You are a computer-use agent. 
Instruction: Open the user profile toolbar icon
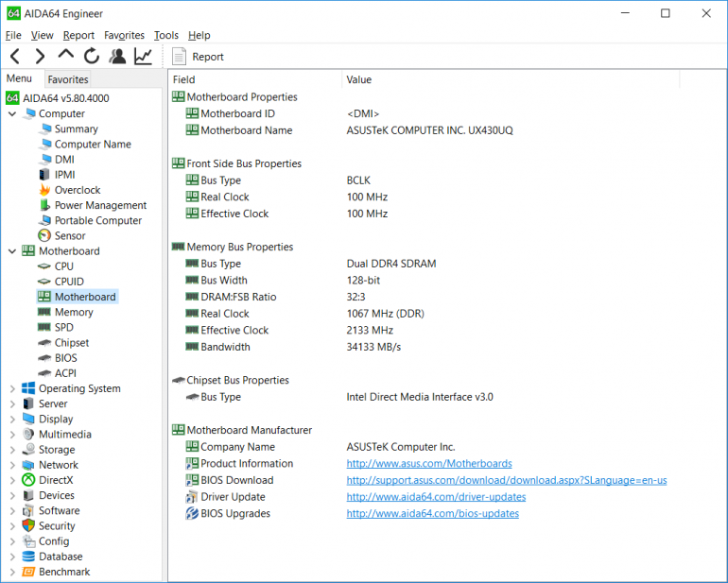pyautogui.click(x=117, y=56)
